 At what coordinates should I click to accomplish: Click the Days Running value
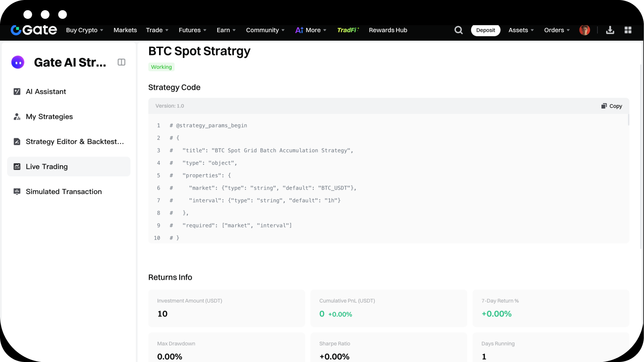(484, 357)
